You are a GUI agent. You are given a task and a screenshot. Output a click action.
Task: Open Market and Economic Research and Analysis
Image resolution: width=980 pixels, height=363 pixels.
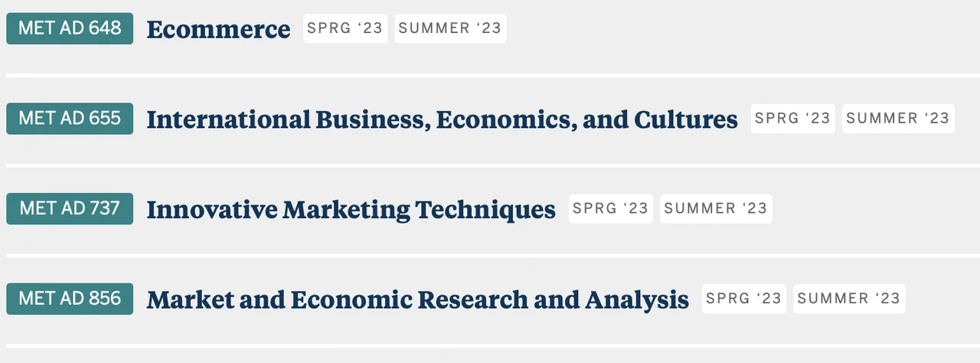(x=417, y=299)
